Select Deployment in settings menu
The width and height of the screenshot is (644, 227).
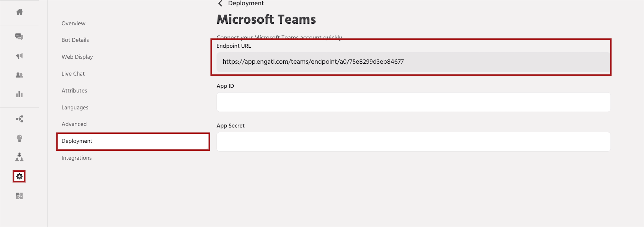pyautogui.click(x=133, y=141)
